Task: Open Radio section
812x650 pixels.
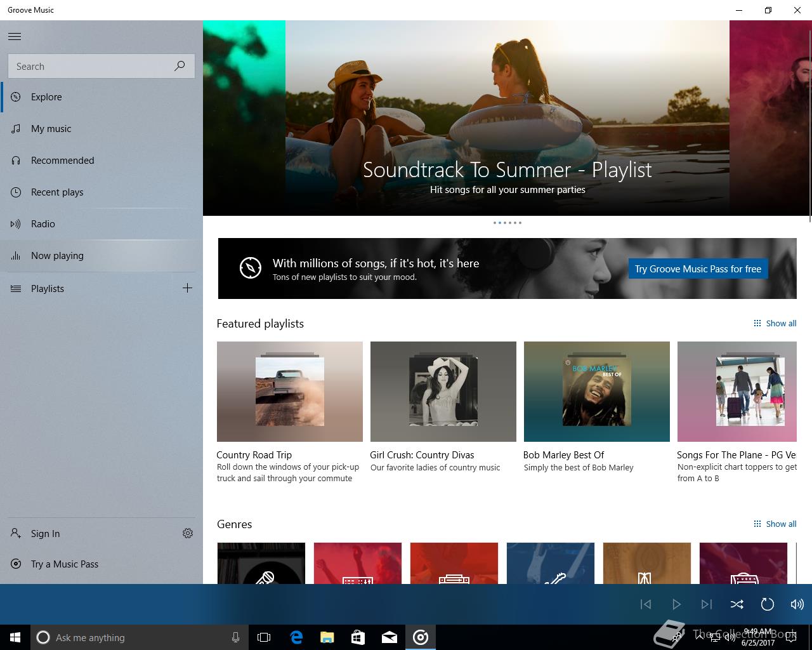Action: (x=101, y=224)
